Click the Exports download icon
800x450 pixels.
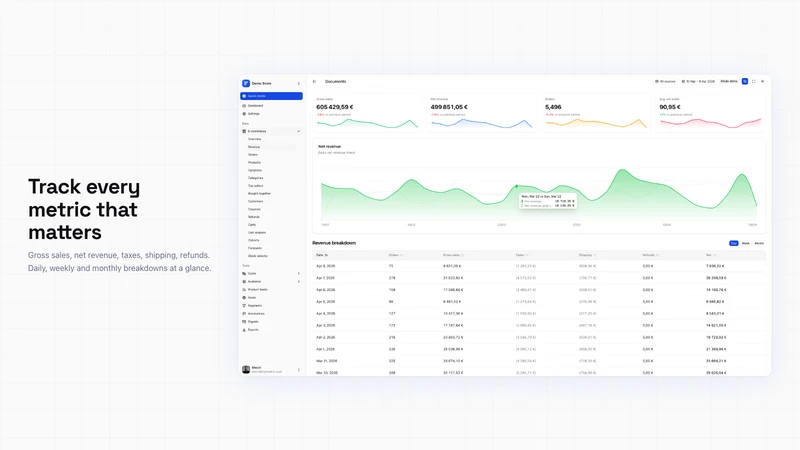[244, 330]
